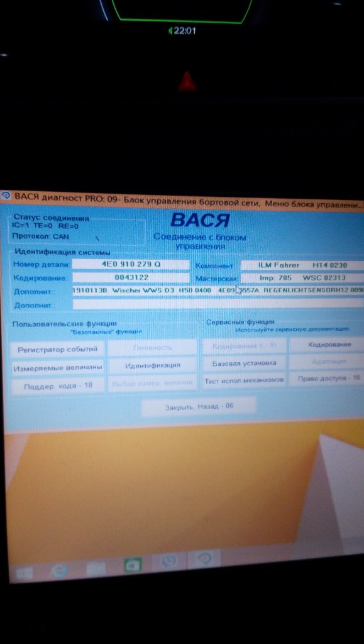364x644 pixels.
Task: Click Закрыть, Назад - 06 button
Action: [x=199, y=407]
